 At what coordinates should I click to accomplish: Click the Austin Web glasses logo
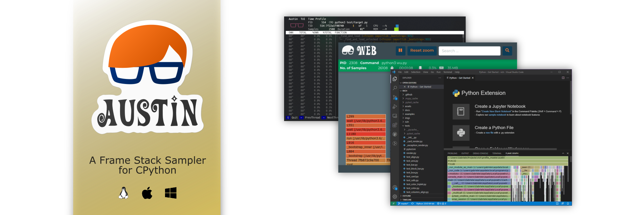click(348, 50)
